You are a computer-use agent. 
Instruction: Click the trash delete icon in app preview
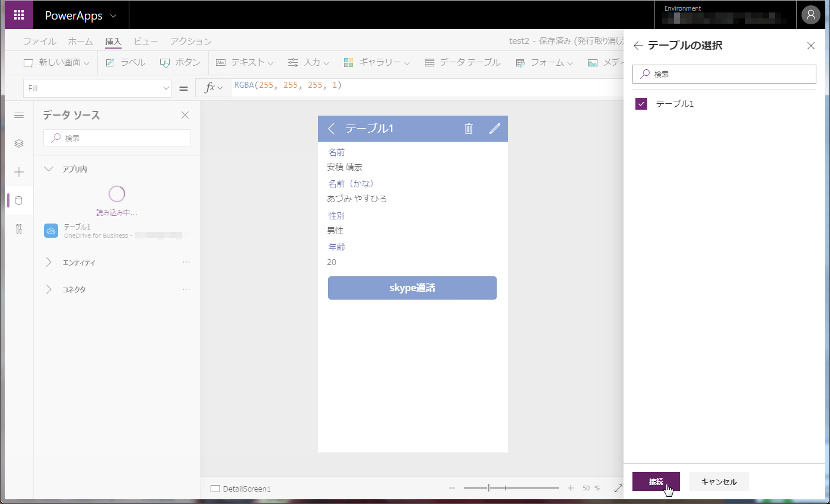tap(469, 129)
